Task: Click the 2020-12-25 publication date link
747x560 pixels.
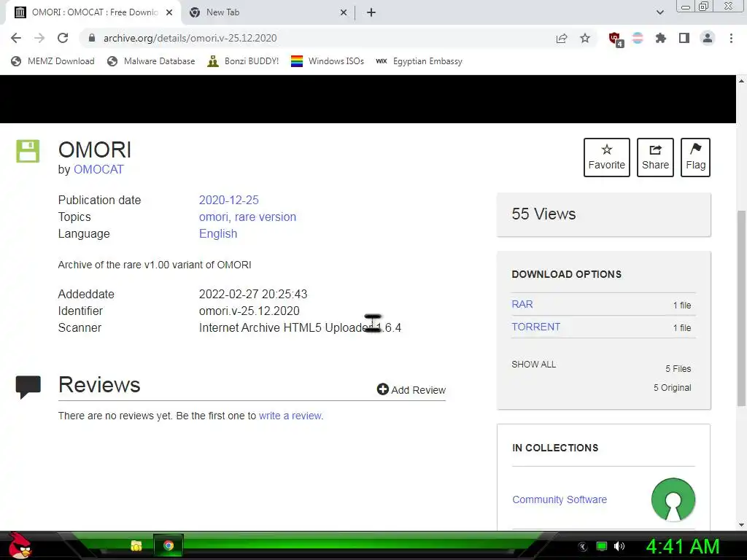Action: (x=228, y=200)
